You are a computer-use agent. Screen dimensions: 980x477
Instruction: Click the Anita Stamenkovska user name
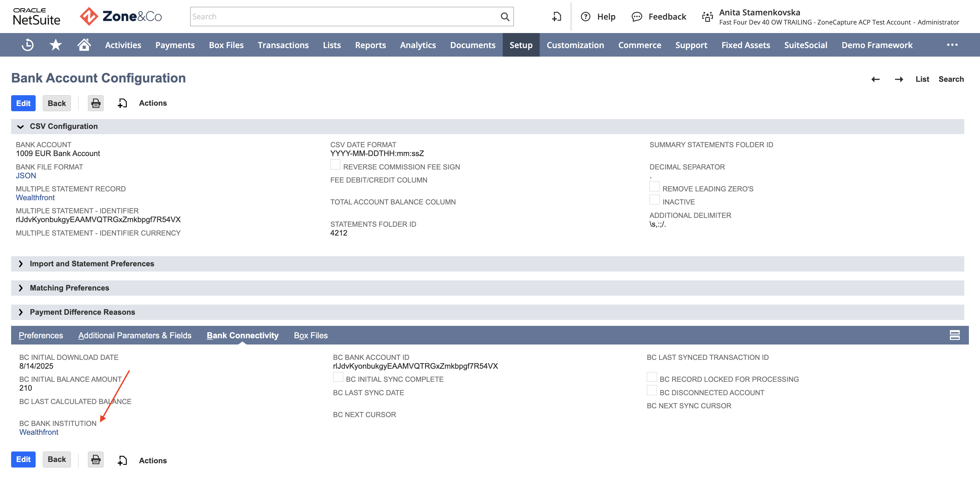(x=759, y=12)
